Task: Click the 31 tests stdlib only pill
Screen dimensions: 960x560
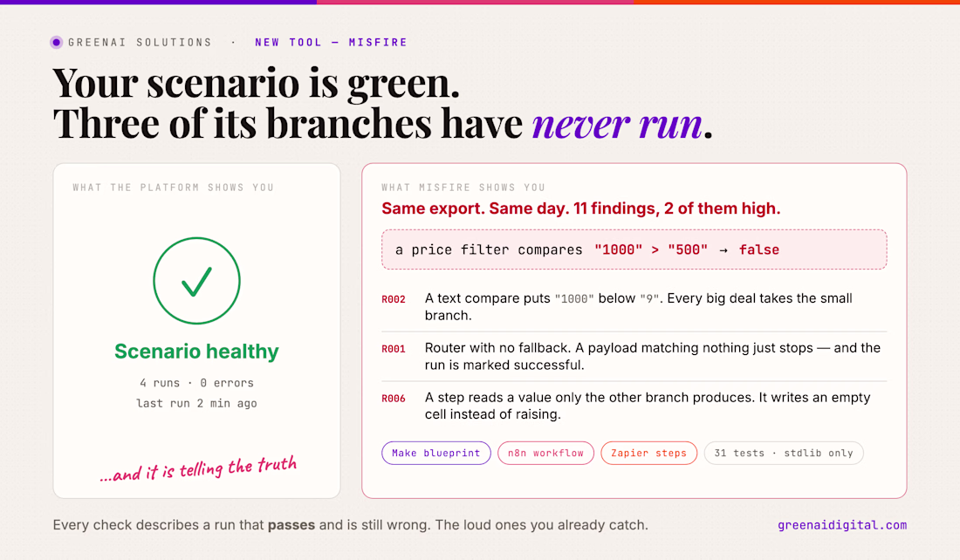Action: (x=784, y=453)
